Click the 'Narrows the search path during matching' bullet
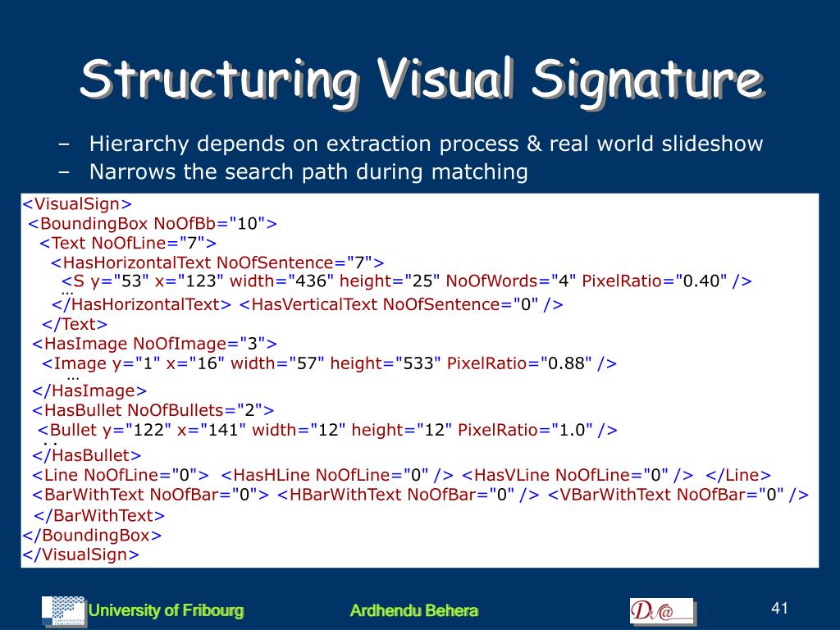Viewport: 840px width, 630px height. 308,172
